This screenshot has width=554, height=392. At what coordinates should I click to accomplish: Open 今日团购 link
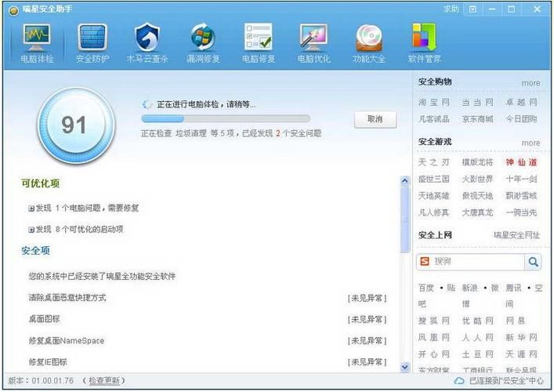click(521, 119)
